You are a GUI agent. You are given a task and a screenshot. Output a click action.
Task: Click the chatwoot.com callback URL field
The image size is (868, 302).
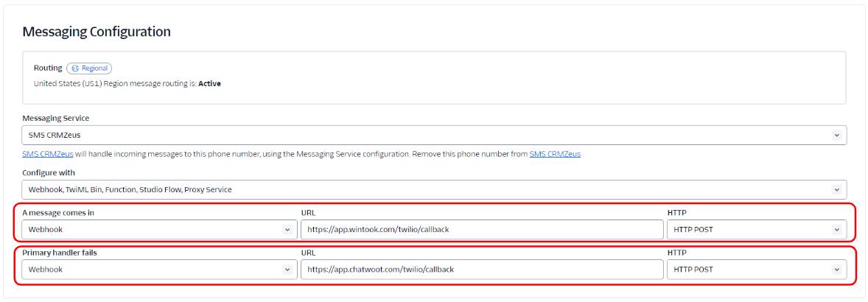[x=482, y=270]
